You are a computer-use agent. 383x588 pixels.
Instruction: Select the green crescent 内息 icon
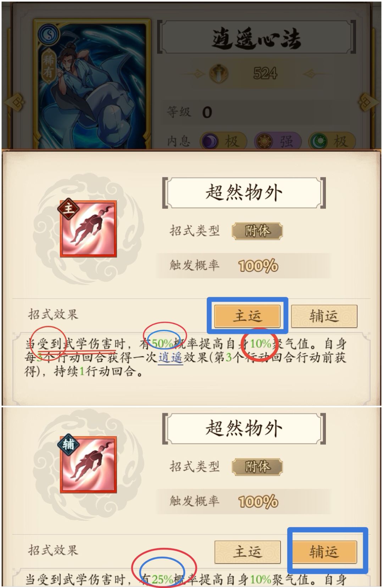(318, 142)
